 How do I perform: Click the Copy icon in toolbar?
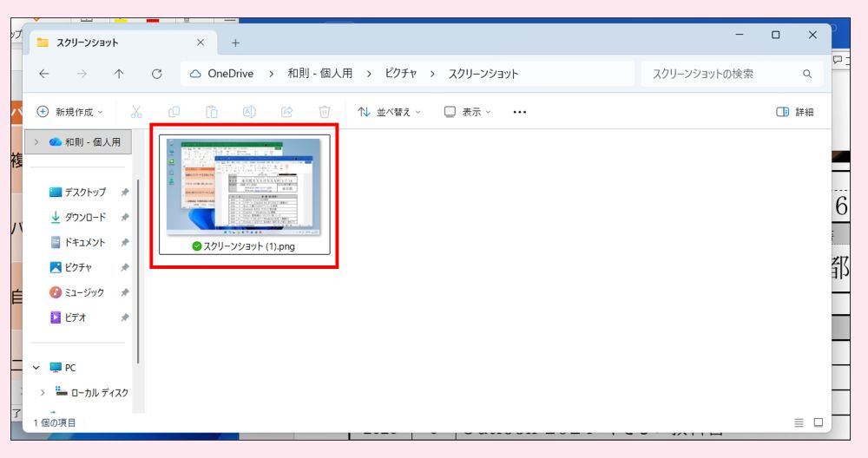[x=174, y=112]
